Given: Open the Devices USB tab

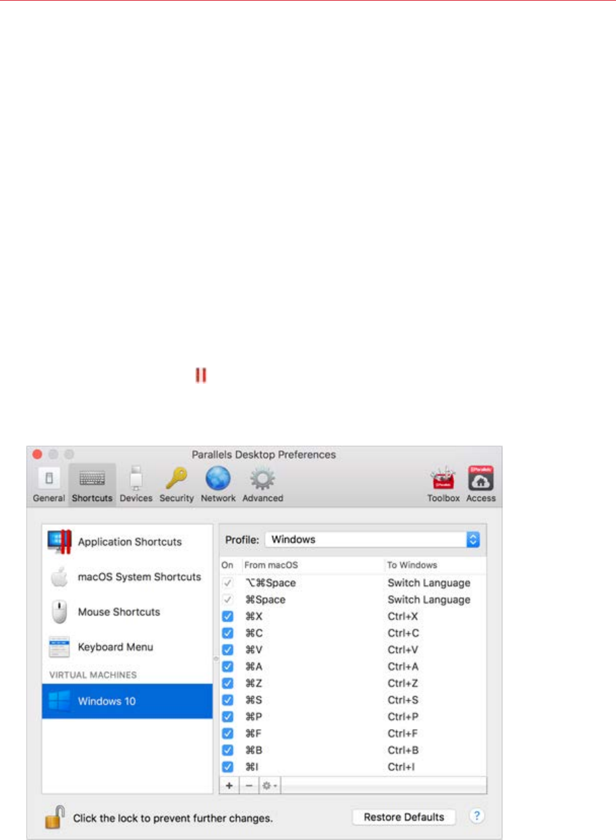Looking at the screenshot, I should click(136, 485).
